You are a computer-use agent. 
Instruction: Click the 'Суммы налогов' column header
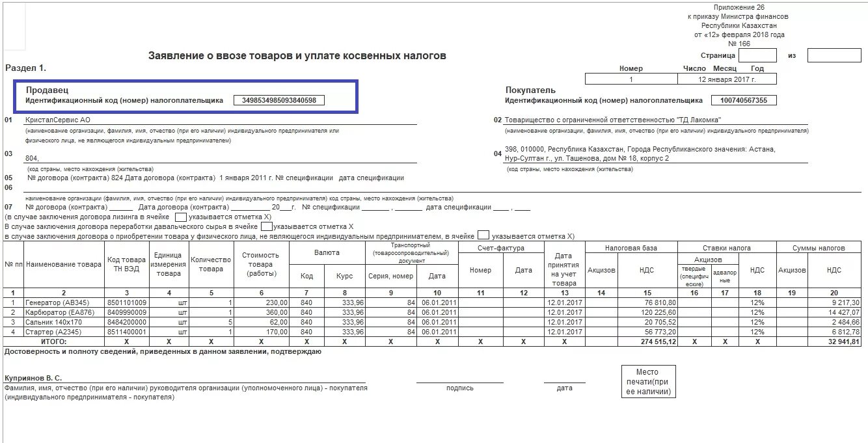(x=819, y=248)
